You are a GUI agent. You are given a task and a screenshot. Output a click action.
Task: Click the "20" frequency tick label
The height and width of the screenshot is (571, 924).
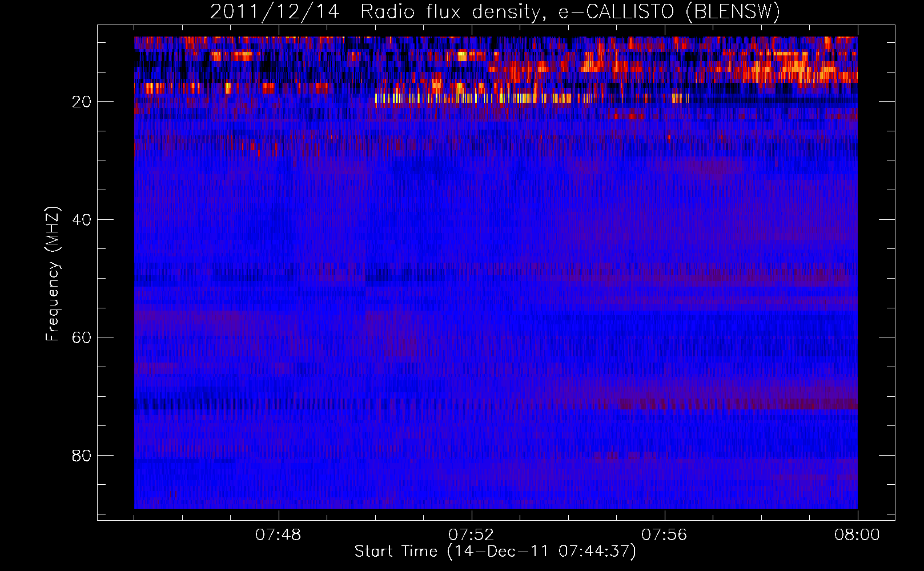82,102
